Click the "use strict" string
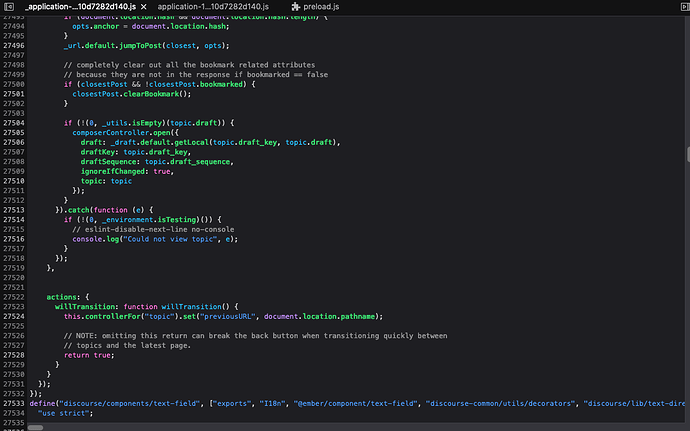The width and height of the screenshot is (690, 431). (x=64, y=413)
